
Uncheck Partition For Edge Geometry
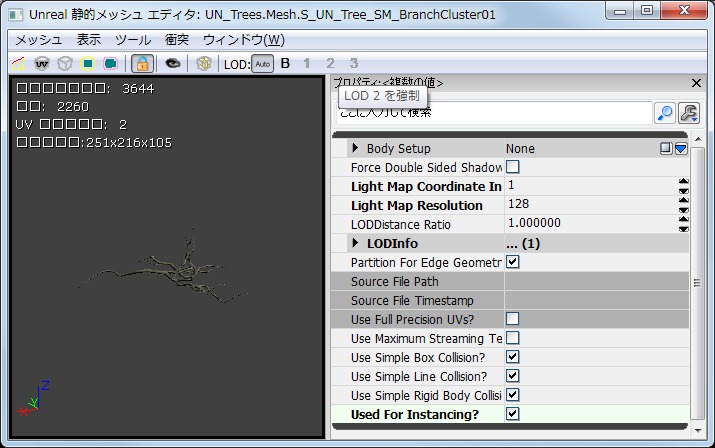point(513,262)
